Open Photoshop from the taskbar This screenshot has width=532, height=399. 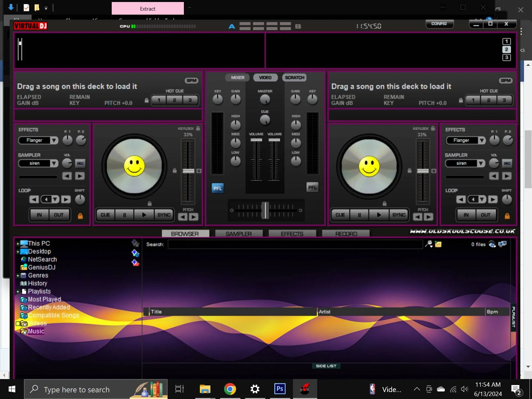coord(280,389)
